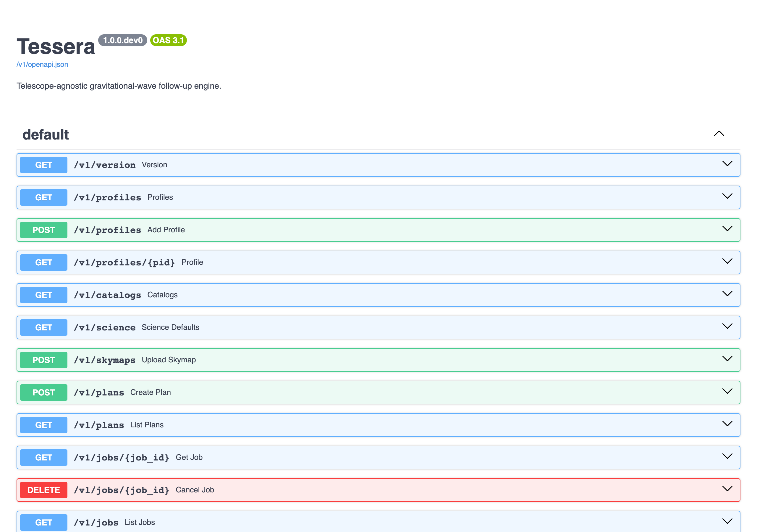Expand the Cancel Job row chevron
Viewport: 757px width, 532px height.
tap(727, 489)
